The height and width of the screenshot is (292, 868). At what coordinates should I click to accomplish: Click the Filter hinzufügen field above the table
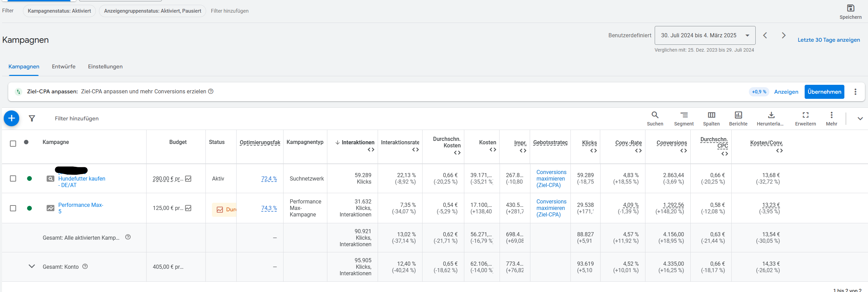pyautogui.click(x=77, y=119)
